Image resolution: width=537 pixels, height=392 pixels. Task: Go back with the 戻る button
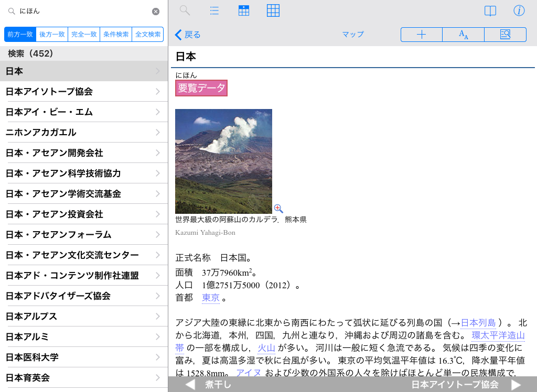click(188, 35)
